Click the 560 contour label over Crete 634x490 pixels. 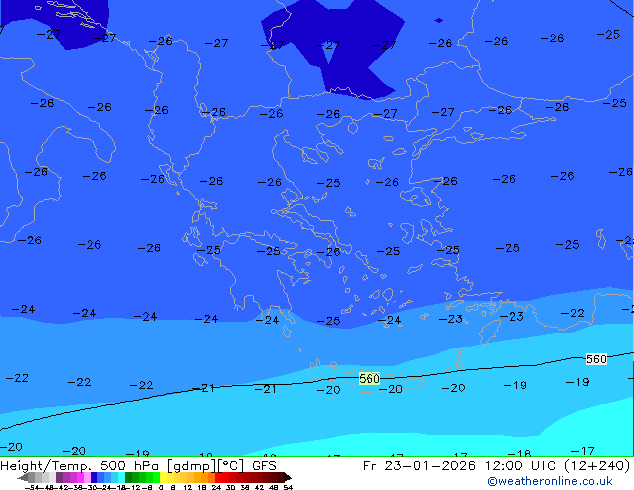[x=370, y=379]
